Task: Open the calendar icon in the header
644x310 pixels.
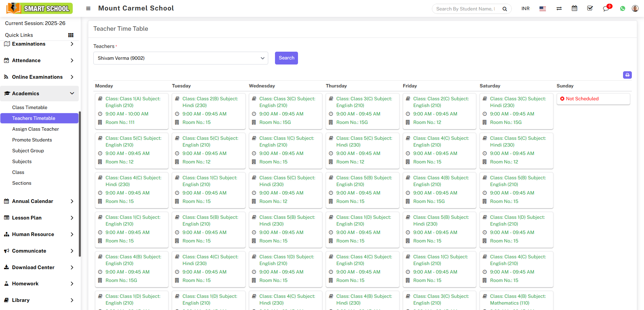Action: [x=574, y=8]
